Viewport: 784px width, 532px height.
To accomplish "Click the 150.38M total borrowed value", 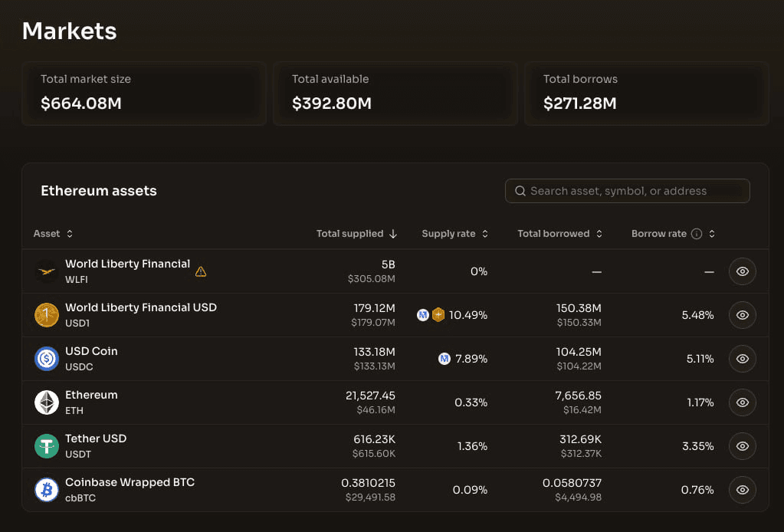I will coord(579,308).
